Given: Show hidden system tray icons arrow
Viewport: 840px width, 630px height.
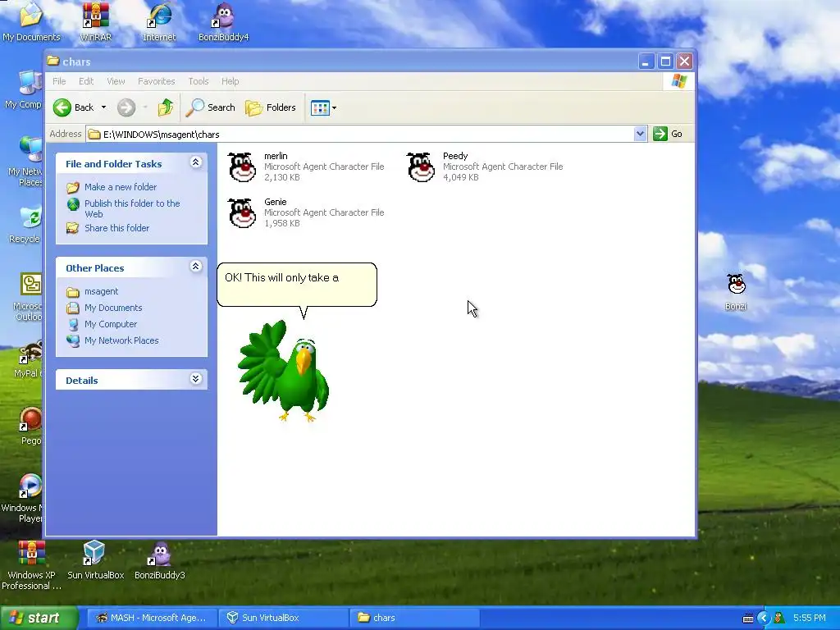Looking at the screenshot, I should tap(764, 619).
